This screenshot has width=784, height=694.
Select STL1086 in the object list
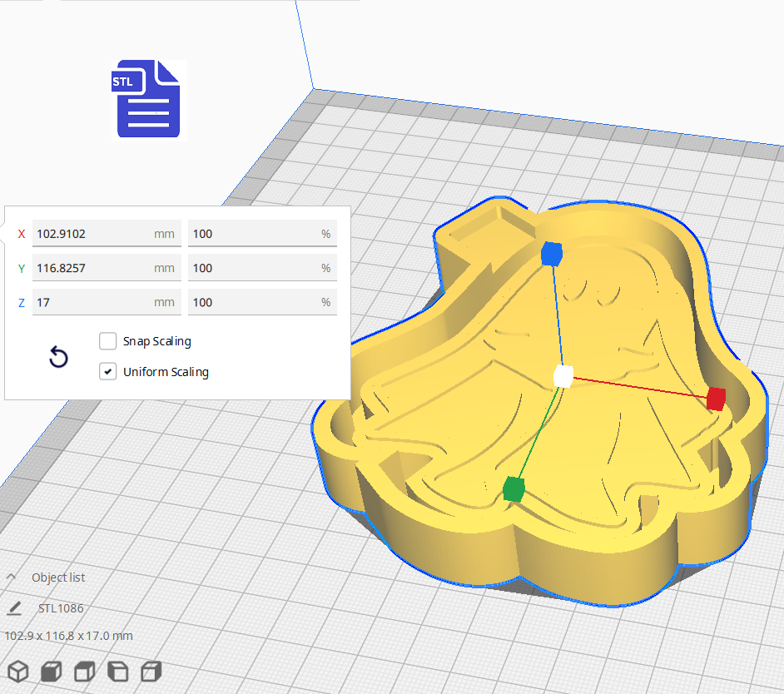pos(62,608)
